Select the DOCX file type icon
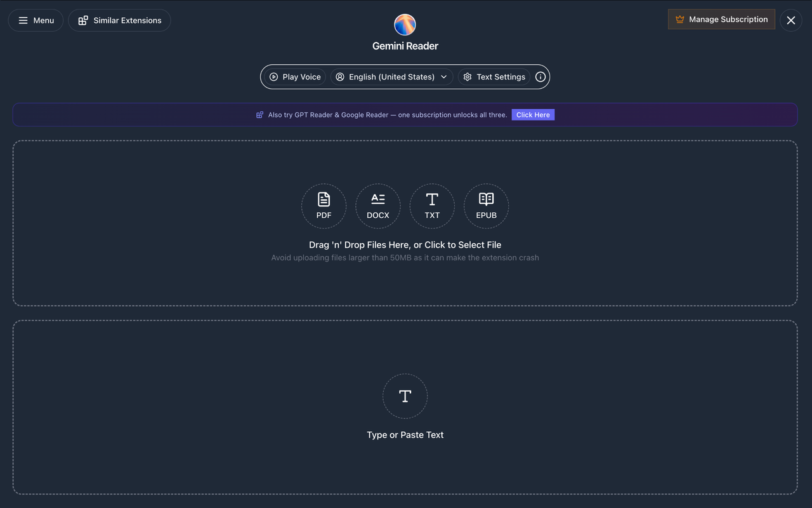 pyautogui.click(x=378, y=206)
